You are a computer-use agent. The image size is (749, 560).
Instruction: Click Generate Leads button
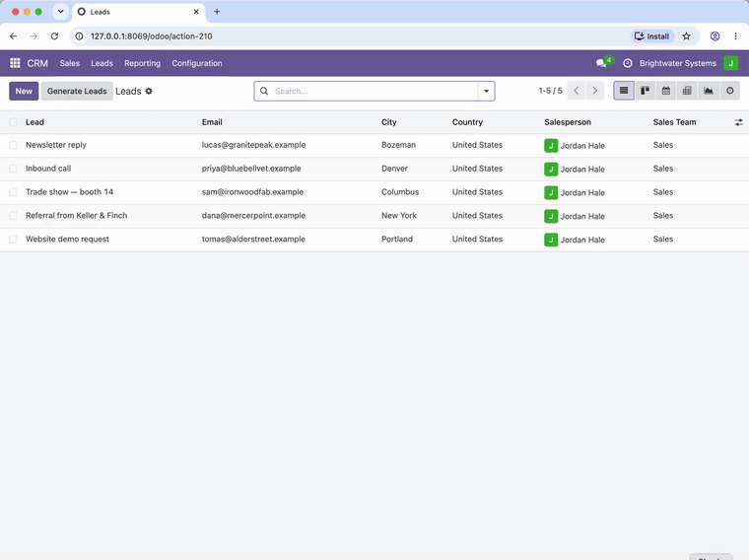(x=77, y=91)
